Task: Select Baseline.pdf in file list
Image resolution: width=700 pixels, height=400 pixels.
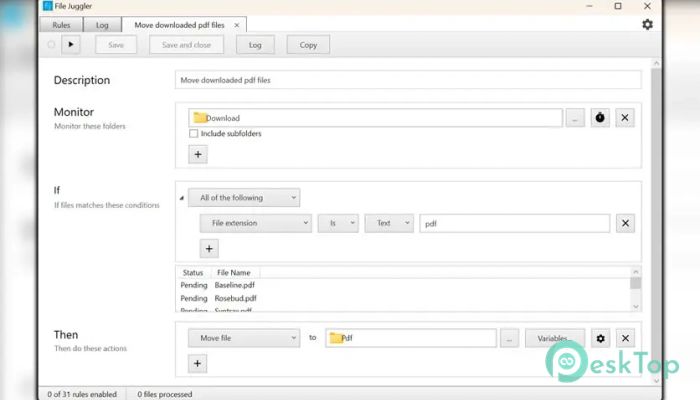Action: click(234, 285)
